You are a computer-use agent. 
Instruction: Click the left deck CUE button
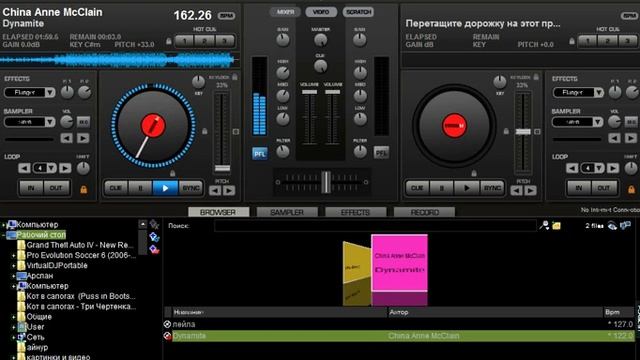(x=116, y=188)
